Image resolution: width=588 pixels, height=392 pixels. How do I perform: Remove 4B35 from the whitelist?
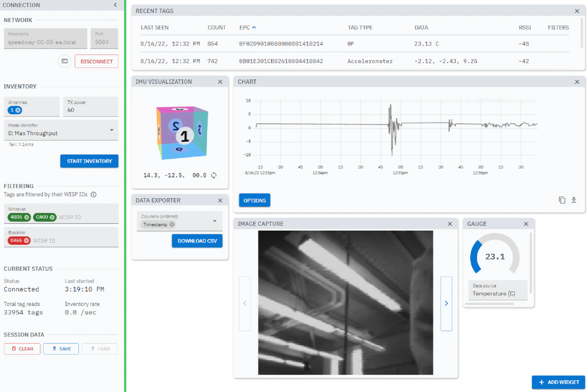(27, 217)
